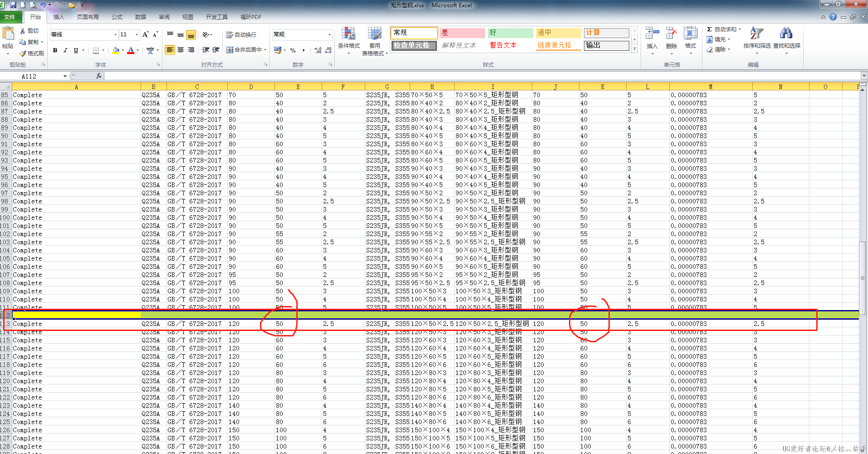
Task: Save the workbook via quick access toolbar
Action: pyautogui.click(x=13, y=5)
